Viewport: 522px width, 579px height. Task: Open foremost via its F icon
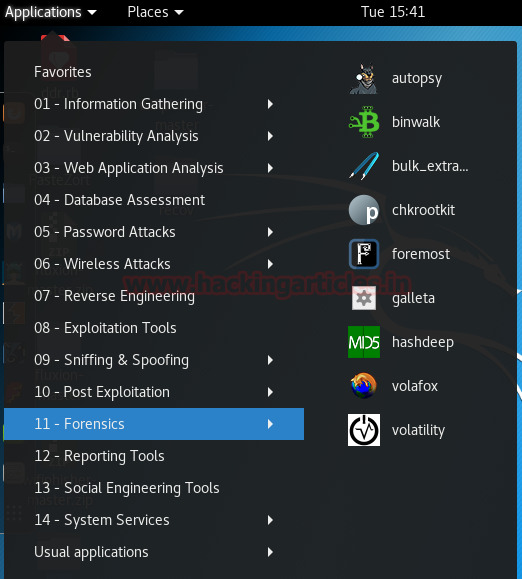tap(364, 254)
